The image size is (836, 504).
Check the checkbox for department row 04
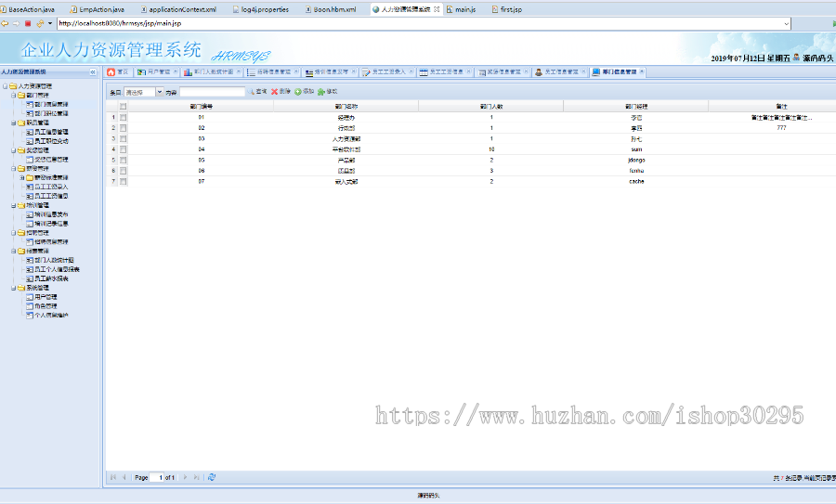point(124,149)
